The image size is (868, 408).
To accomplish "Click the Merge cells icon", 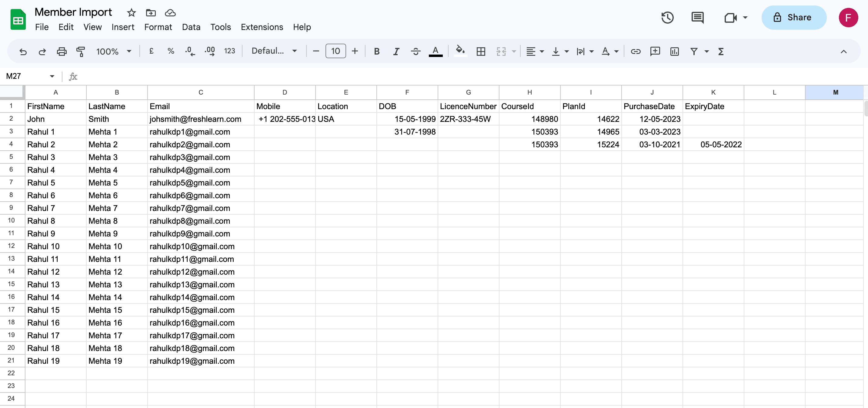I will (501, 51).
